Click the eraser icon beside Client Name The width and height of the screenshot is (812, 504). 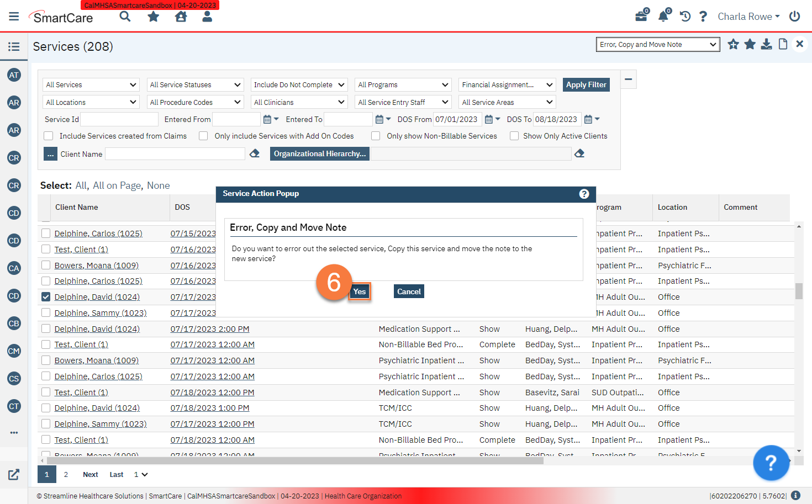click(x=255, y=154)
